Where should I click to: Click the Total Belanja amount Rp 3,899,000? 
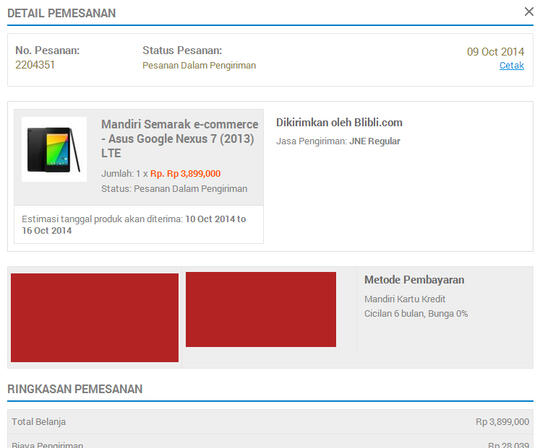pos(502,421)
